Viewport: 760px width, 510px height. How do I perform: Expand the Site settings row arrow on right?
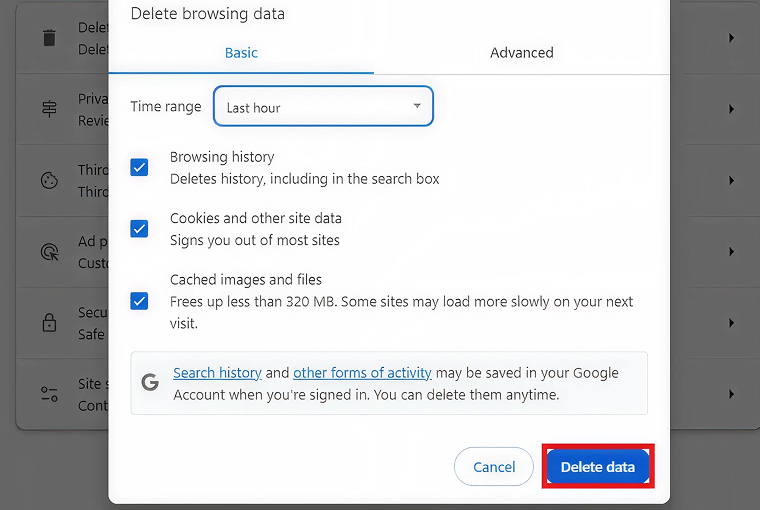point(731,394)
